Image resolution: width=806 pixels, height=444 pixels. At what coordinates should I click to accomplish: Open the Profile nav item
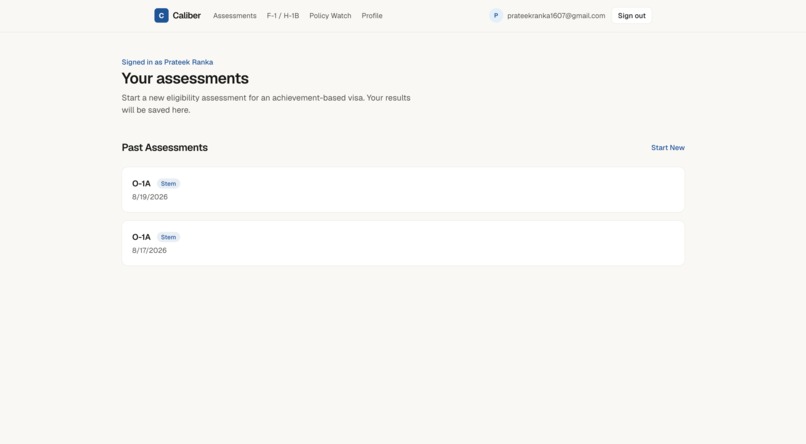372,16
